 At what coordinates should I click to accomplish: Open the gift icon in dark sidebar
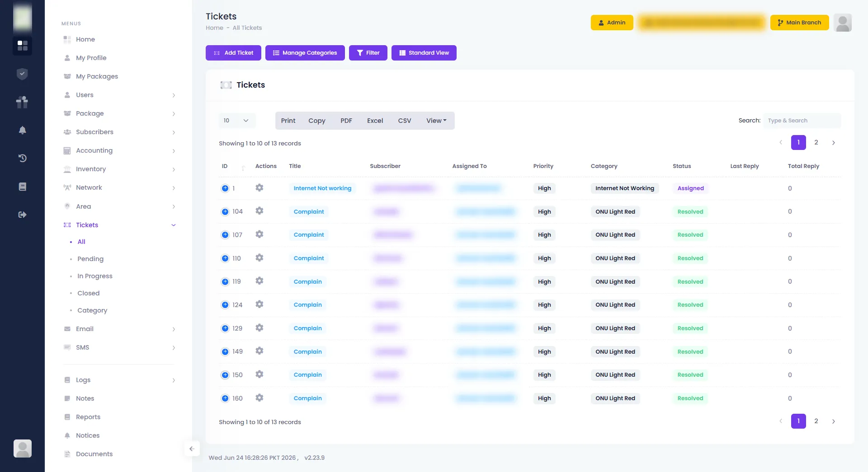pos(22,102)
